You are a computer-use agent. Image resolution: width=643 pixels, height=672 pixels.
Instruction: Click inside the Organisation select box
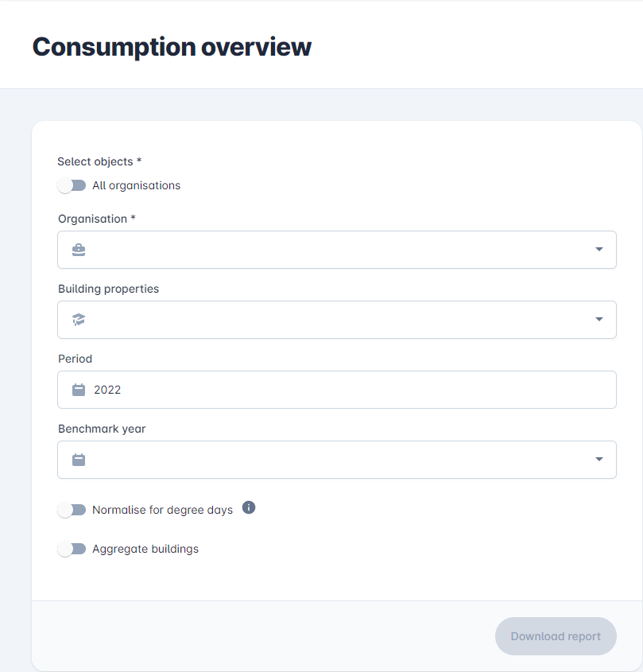[337, 250]
